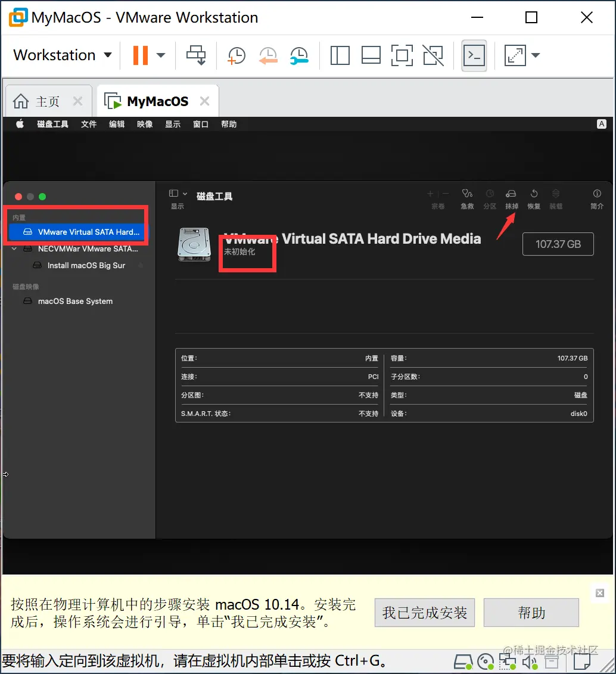
Task: Select VMware Virtual SATA Hard disk in sidebar
Action: click(x=77, y=232)
